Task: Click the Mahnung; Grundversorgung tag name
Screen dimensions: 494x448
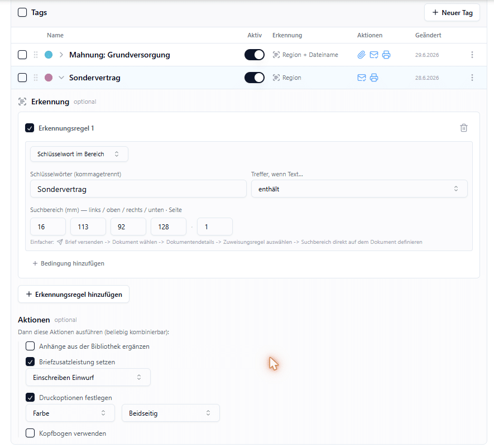Action: click(x=119, y=55)
